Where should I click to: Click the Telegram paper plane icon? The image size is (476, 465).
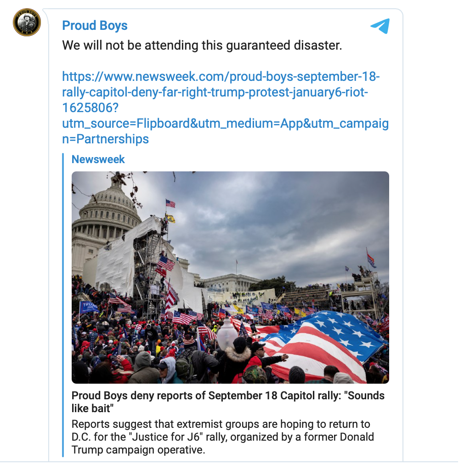pyautogui.click(x=380, y=26)
